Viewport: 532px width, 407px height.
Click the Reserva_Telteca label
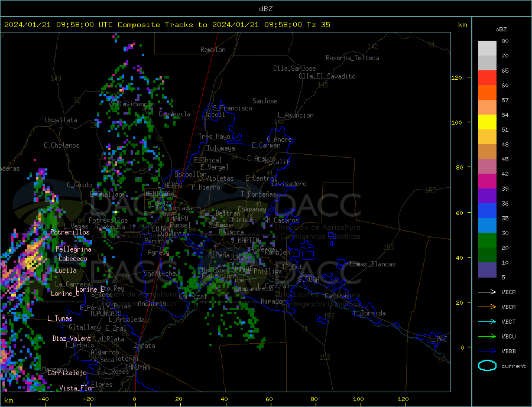pos(352,58)
